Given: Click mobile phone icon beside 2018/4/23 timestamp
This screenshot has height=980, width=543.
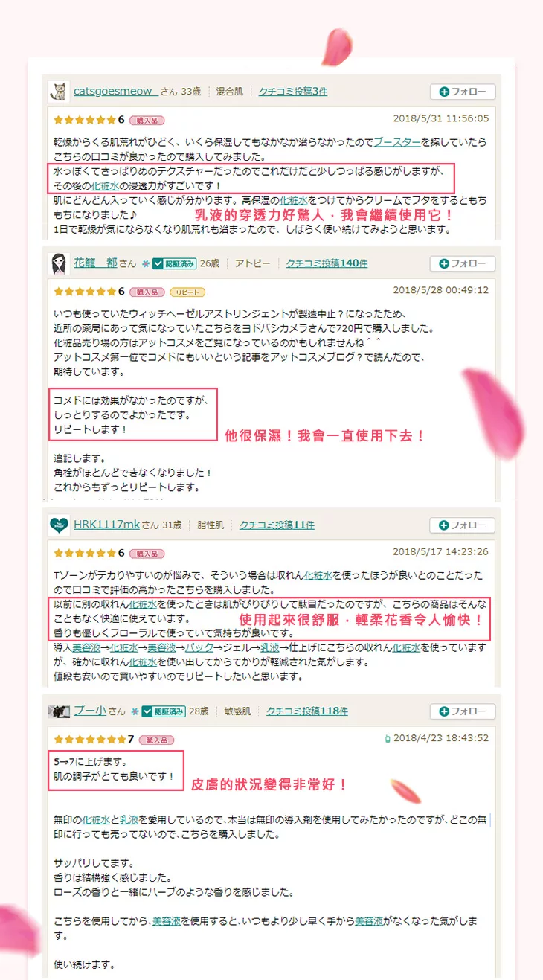Looking at the screenshot, I should point(387,739).
